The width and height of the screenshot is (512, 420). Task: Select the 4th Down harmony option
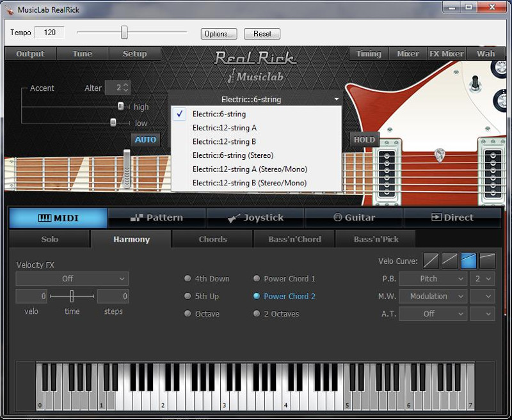click(x=207, y=279)
